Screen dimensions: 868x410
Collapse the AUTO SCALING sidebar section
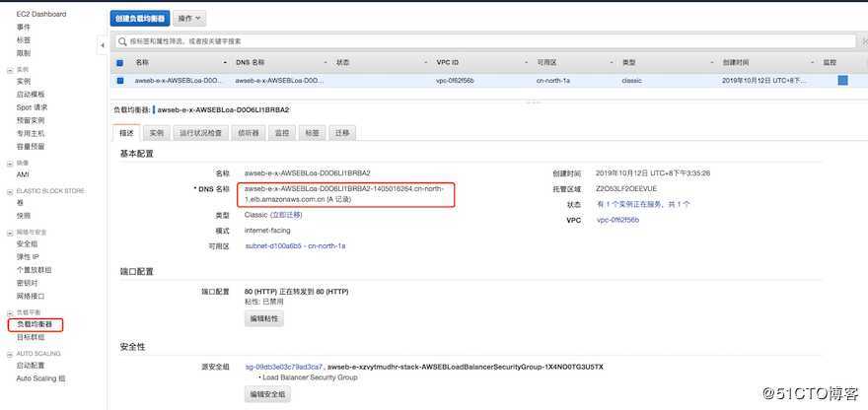[10, 354]
